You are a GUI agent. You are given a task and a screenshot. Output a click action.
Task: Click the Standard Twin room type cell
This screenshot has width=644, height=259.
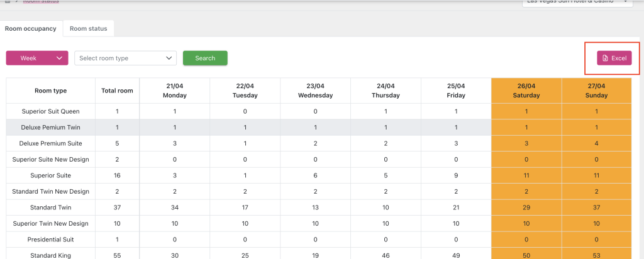(50, 207)
